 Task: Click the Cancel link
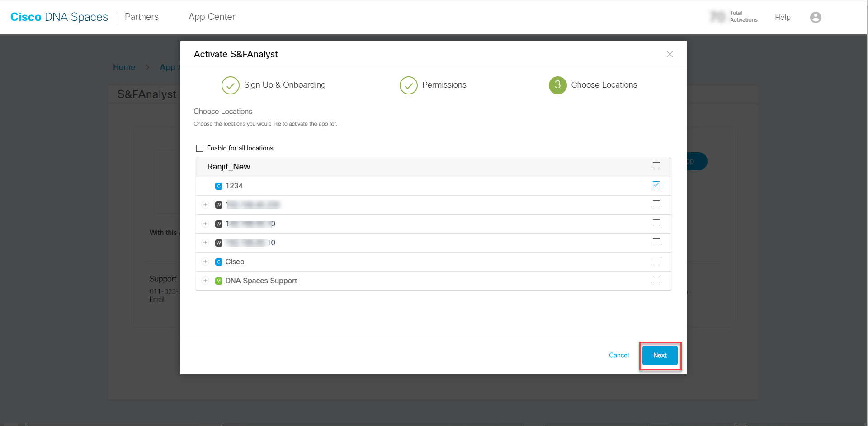(x=619, y=355)
